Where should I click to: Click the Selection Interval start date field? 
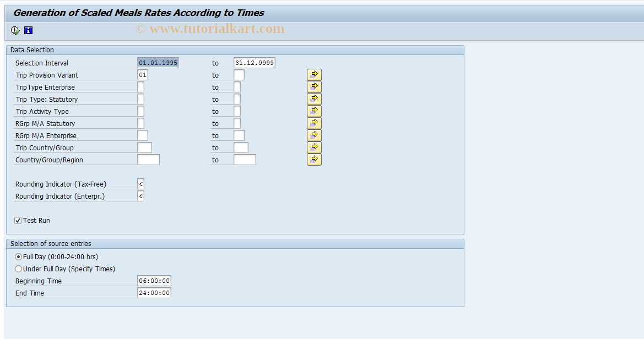pos(158,63)
